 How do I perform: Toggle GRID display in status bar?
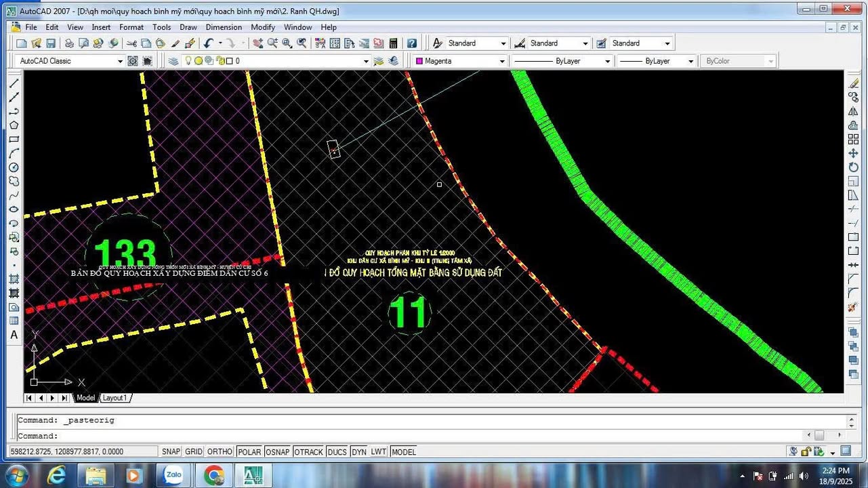tap(194, 452)
